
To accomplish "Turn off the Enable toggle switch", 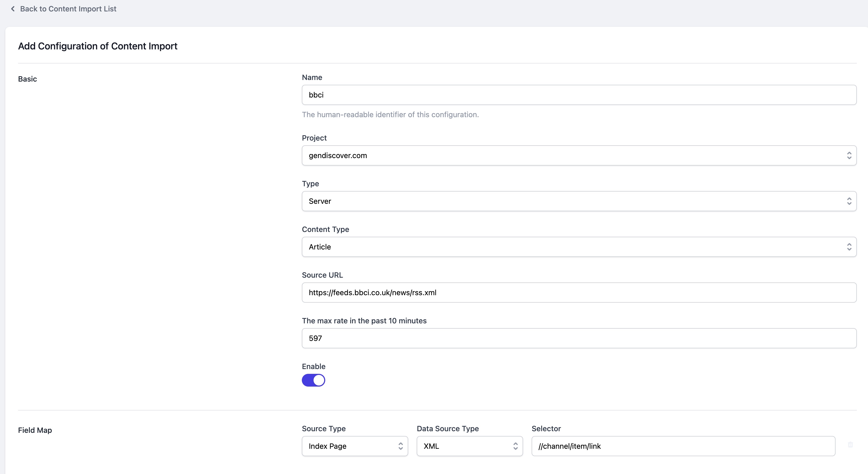I will [313, 380].
